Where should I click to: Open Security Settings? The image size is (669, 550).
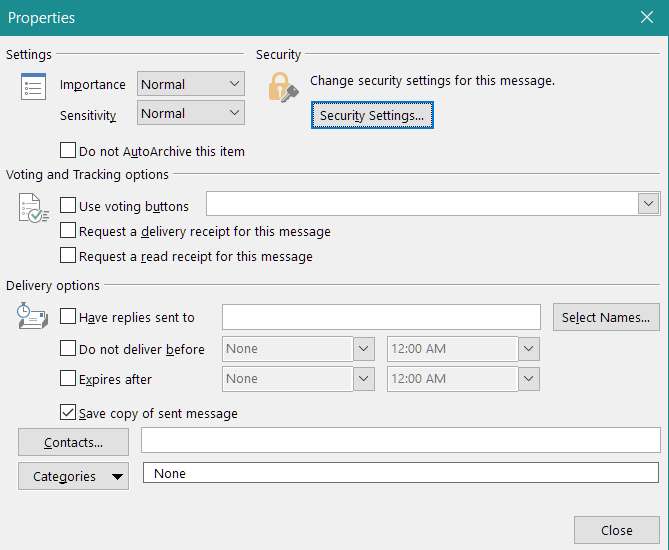pos(371,116)
